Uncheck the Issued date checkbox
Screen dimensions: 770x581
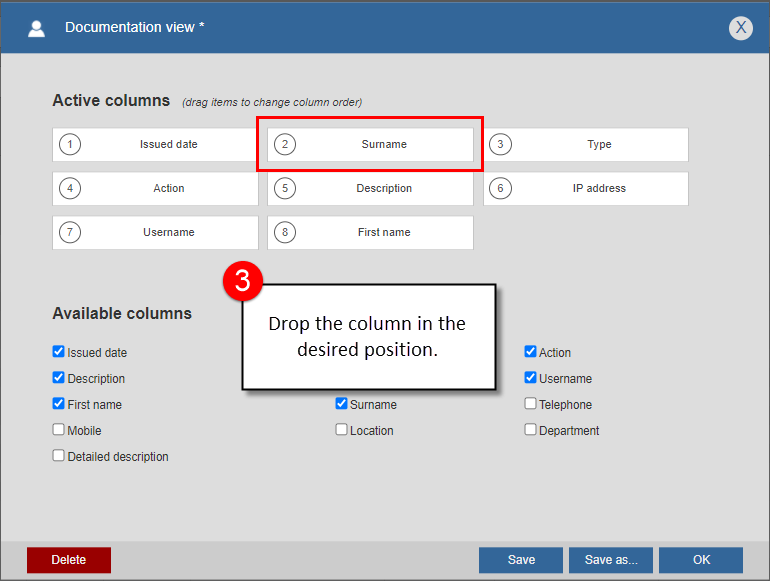click(58, 352)
